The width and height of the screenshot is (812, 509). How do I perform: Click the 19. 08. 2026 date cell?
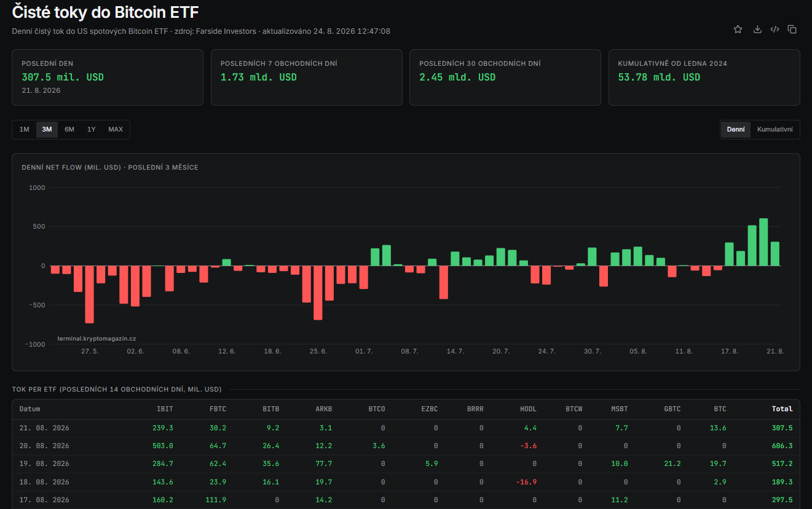pos(44,464)
